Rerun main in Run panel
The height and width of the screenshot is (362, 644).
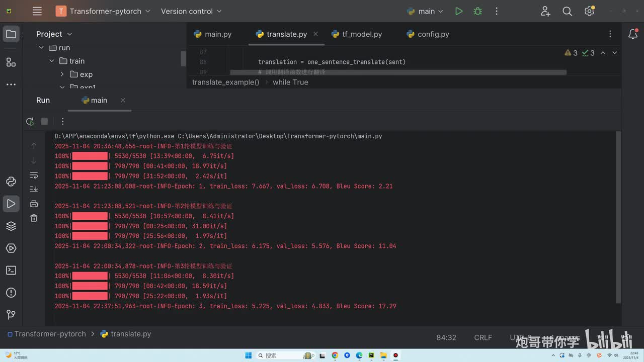pos(30,121)
